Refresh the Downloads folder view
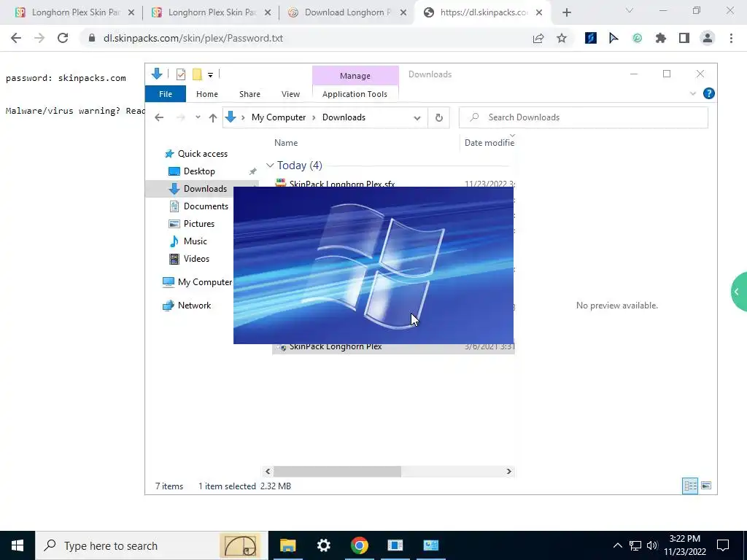This screenshot has width=747, height=560. pyautogui.click(x=438, y=117)
